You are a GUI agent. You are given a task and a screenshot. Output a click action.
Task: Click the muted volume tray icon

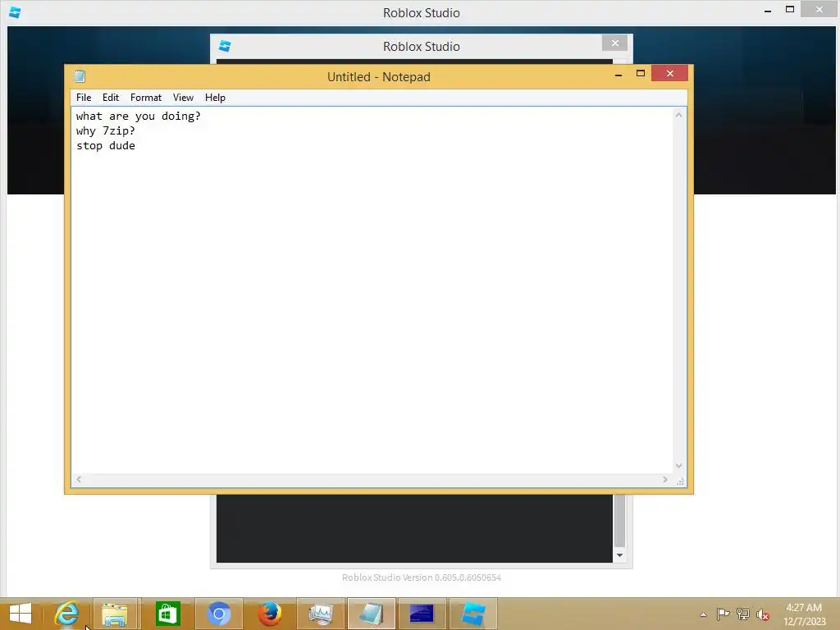pyautogui.click(x=763, y=614)
